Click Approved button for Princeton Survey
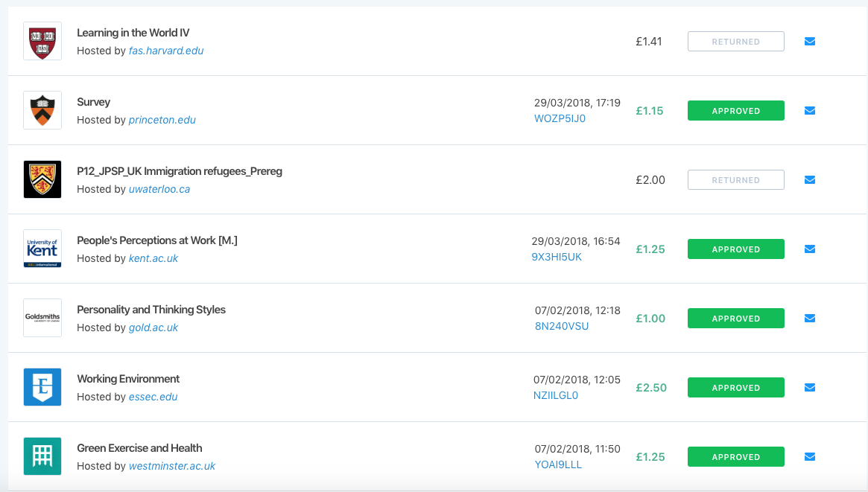 pos(735,111)
